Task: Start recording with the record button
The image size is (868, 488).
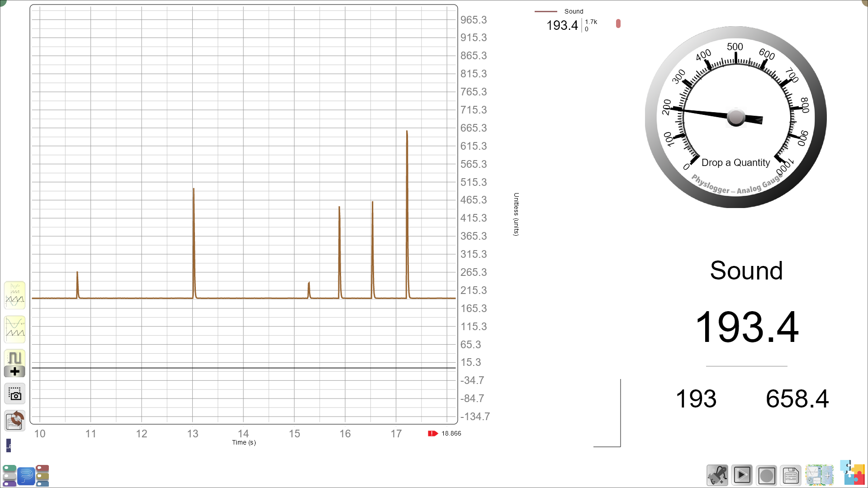Action: coord(766,475)
